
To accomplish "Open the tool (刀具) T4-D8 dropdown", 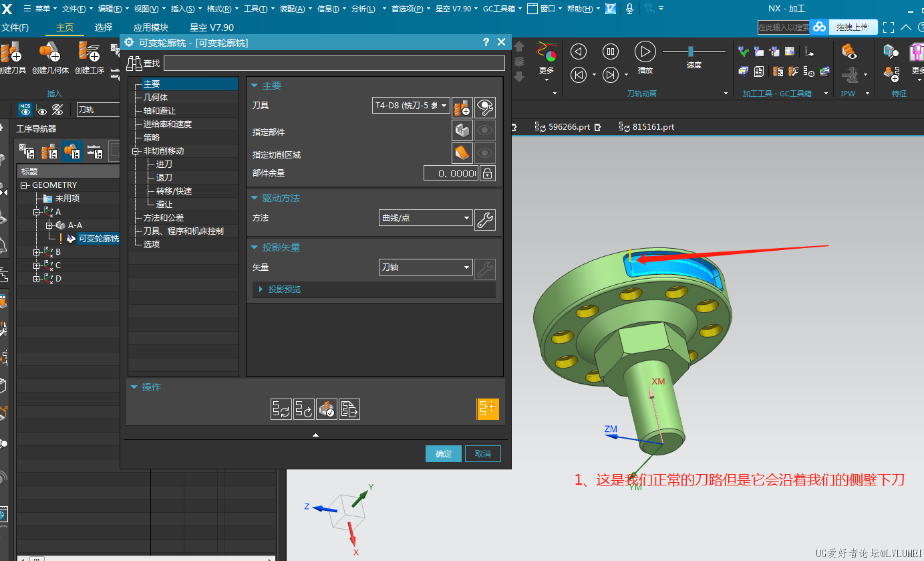I will [411, 105].
